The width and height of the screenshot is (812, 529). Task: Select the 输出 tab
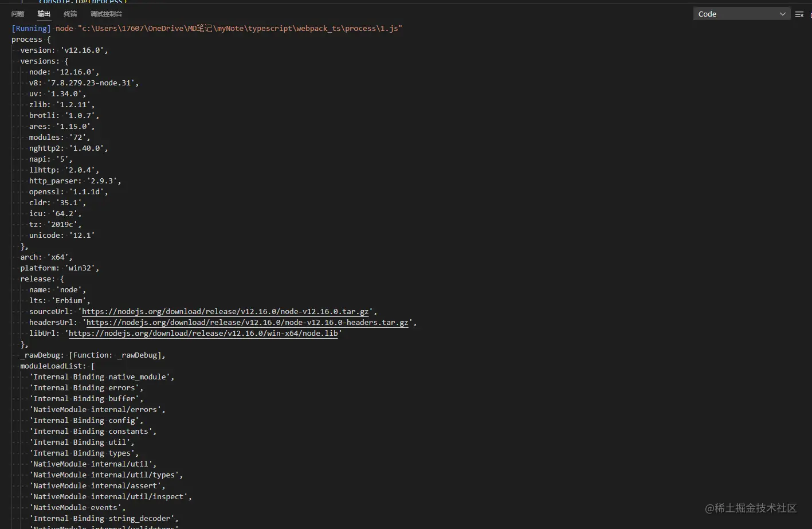(x=44, y=14)
